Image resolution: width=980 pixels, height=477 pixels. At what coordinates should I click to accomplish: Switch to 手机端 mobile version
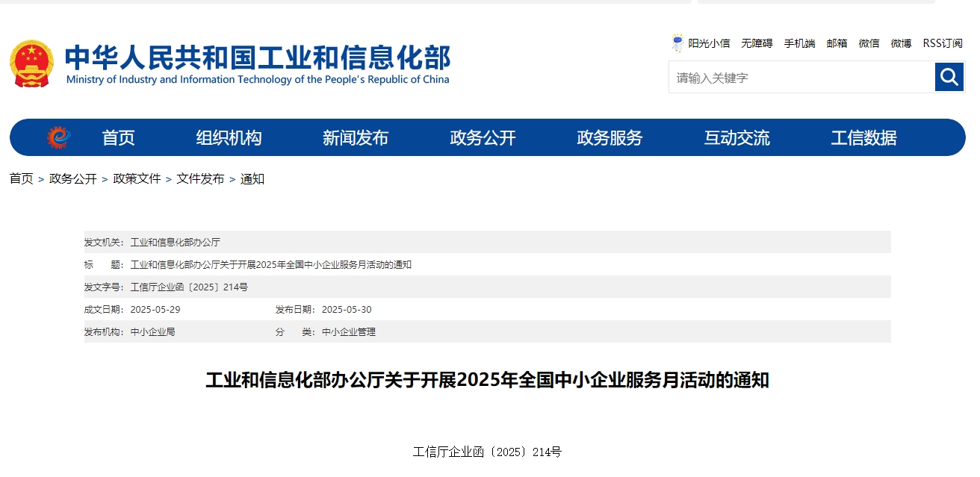(799, 43)
